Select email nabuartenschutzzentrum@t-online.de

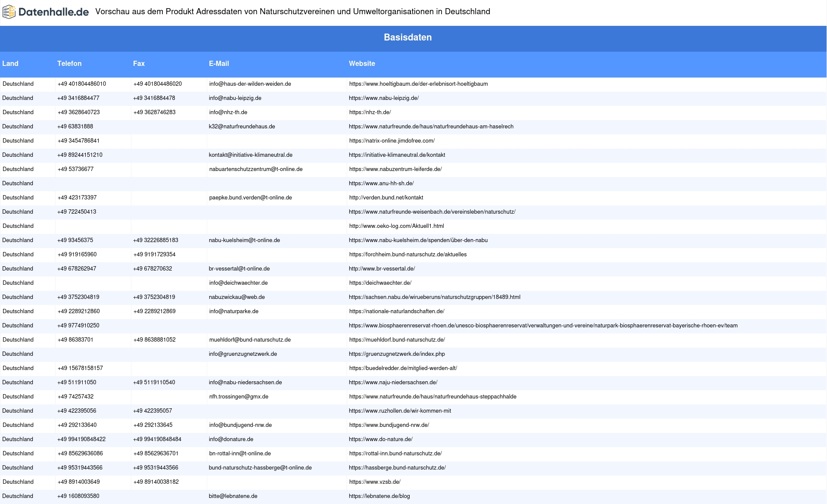[256, 169]
